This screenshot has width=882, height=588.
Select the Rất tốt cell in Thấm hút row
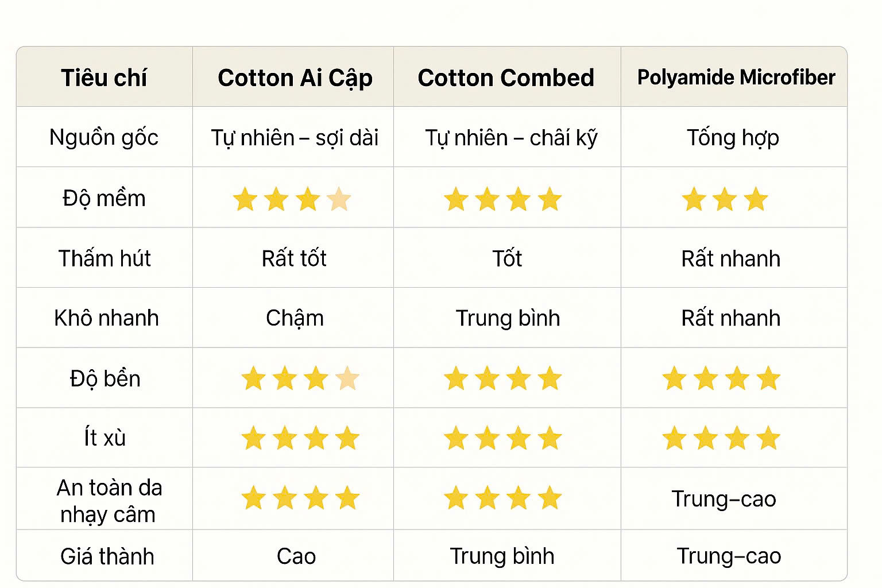tap(294, 258)
